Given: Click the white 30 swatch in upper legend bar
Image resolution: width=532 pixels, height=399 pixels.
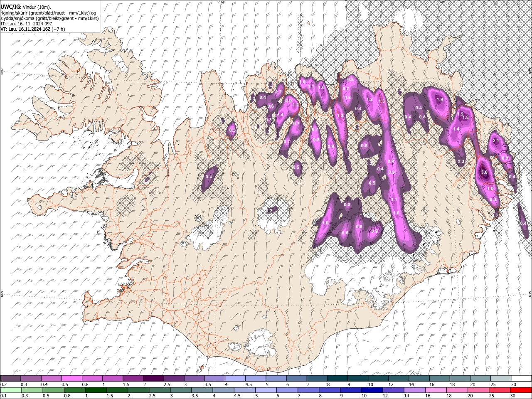Looking at the screenshot, I should point(521,379).
